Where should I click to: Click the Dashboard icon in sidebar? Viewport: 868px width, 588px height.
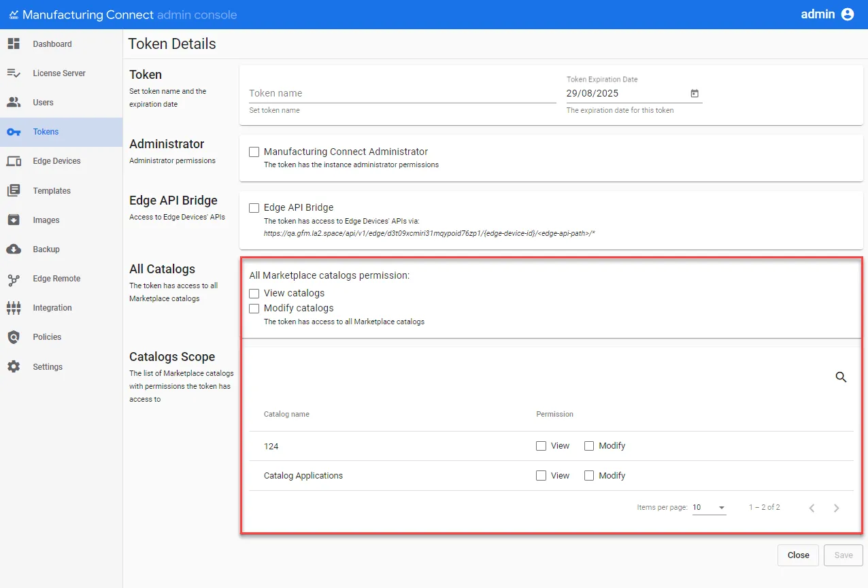14,44
